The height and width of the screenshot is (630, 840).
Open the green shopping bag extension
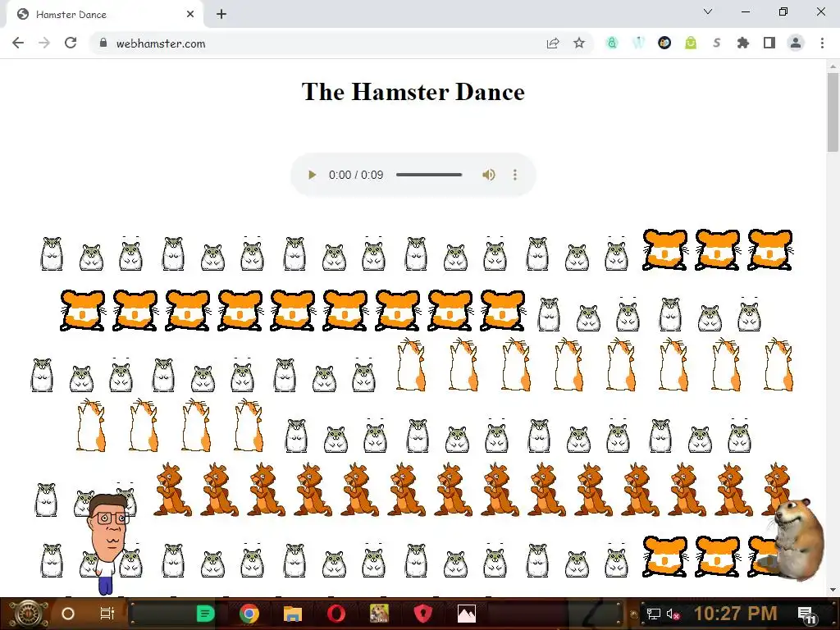[x=691, y=43]
